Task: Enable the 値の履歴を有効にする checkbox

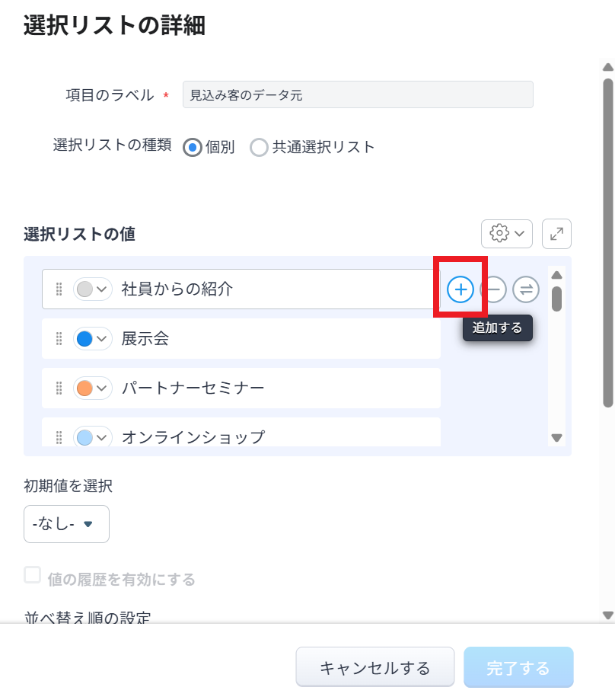Action: pyautogui.click(x=32, y=575)
